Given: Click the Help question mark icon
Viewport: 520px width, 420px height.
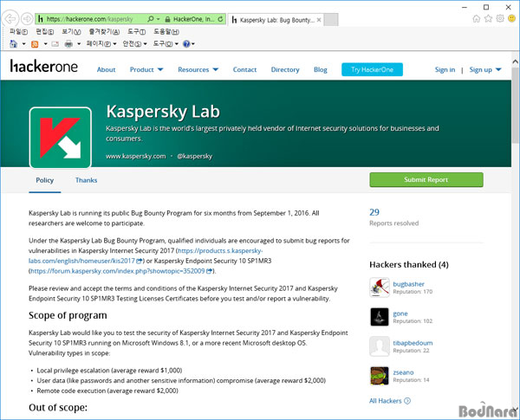Looking at the screenshot, I should [x=186, y=44].
